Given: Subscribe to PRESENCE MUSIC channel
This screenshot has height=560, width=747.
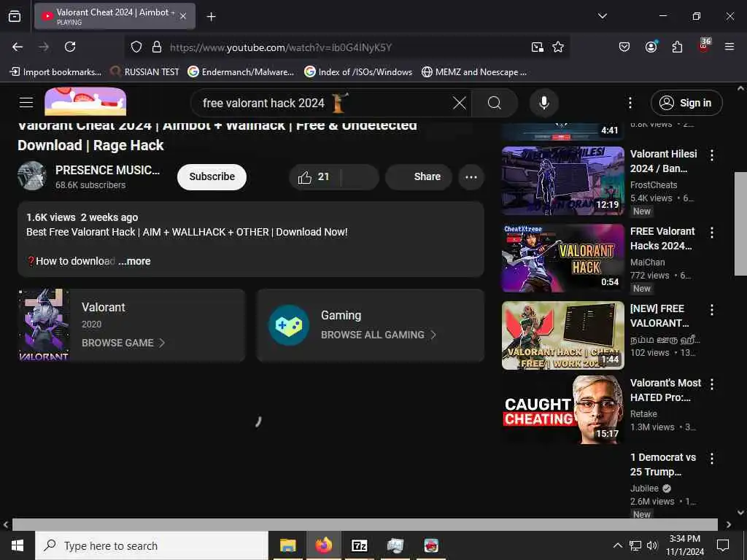Looking at the screenshot, I should pos(212,176).
